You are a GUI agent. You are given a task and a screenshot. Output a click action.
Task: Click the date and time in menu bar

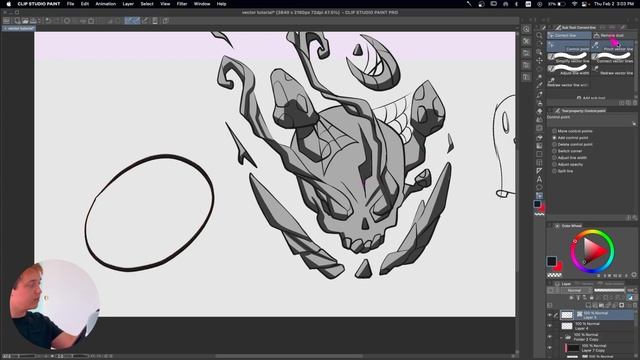coord(614,4)
